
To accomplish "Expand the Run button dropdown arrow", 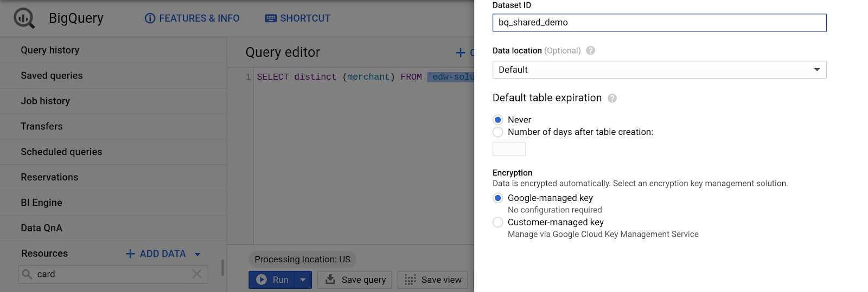I will click(x=303, y=280).
